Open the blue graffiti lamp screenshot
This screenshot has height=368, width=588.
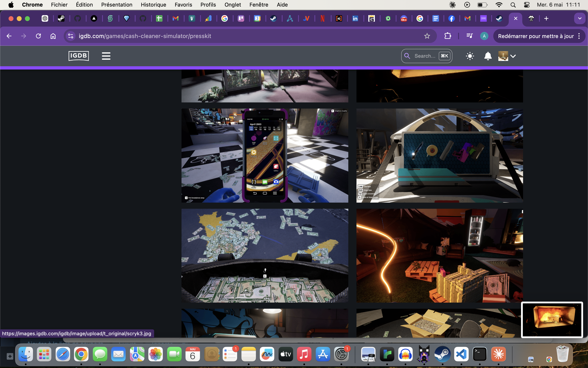[x=265, y=323]
